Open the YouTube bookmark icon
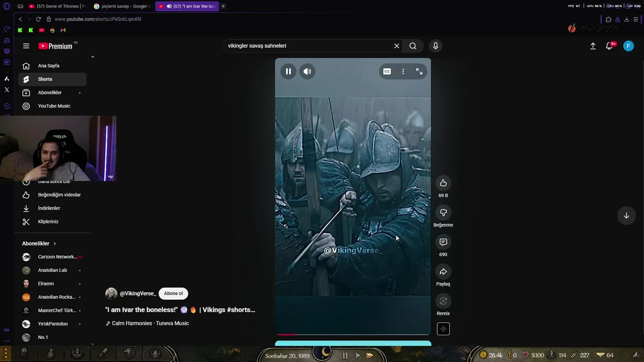Screen dimensions: 644x362 pyautogui.click(x=41, y=30)
